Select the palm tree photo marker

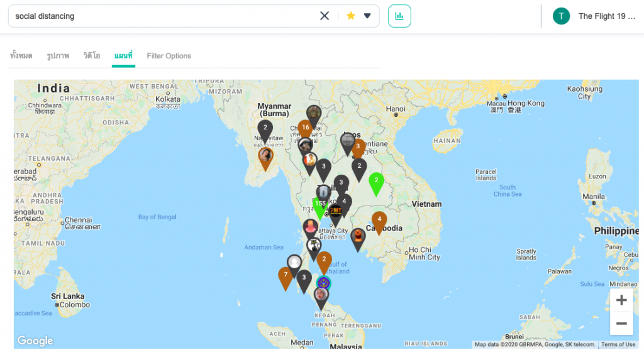(314, 248)
